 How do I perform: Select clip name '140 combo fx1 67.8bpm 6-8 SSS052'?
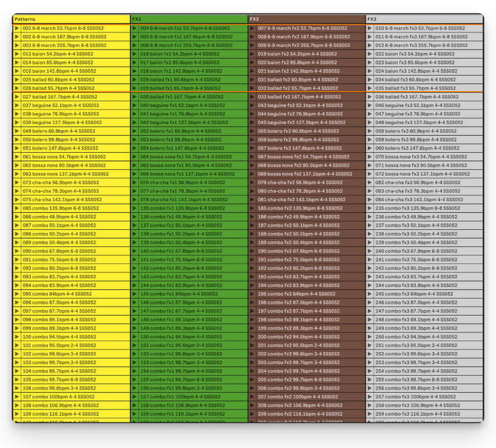[181, 251]
